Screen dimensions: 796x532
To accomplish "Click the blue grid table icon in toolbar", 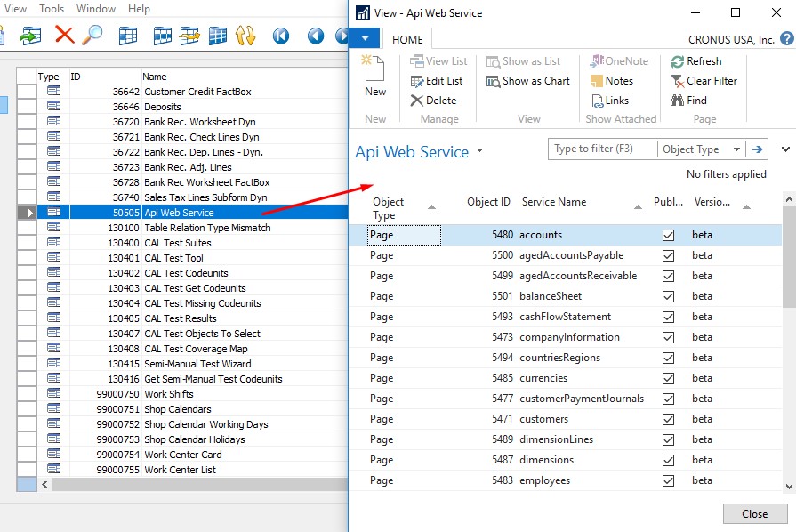I will 217,36.
